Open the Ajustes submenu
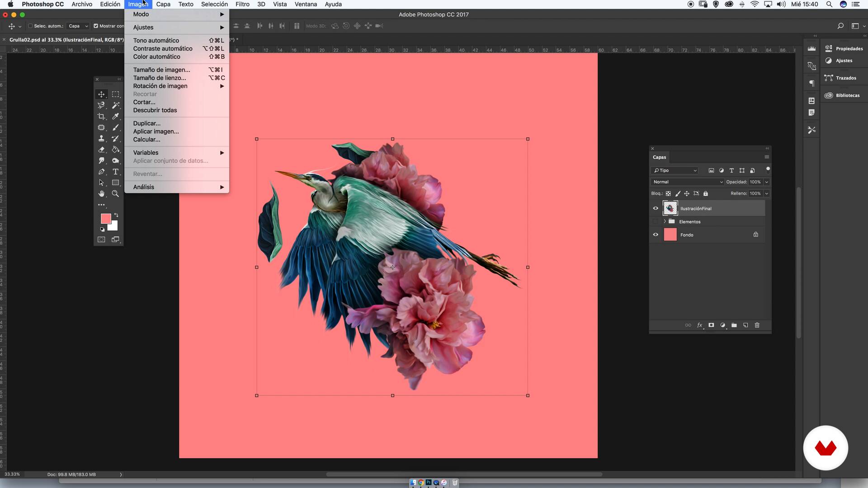This screenshot has width=868, height=488. (177, 28)
